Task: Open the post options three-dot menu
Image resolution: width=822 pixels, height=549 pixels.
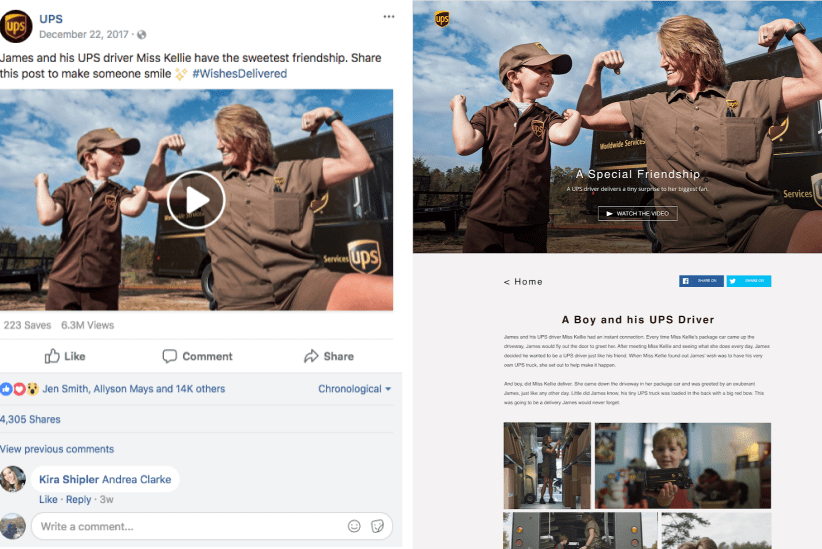Action: (388, 17)
